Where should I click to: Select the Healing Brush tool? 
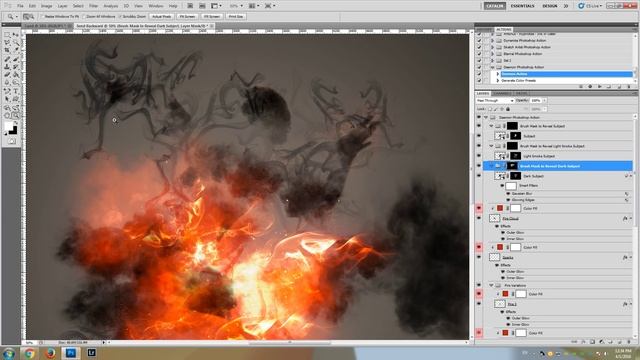click(x=7, y=59)
